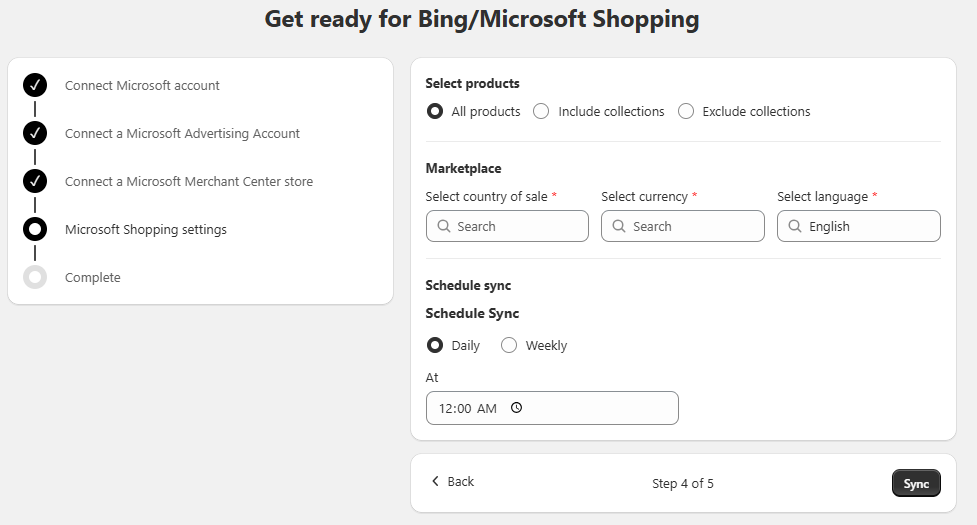Choose the Daily sync radio button
This screenshot has width=977, height=525.
pyautogui.click(x=435, y=345)
